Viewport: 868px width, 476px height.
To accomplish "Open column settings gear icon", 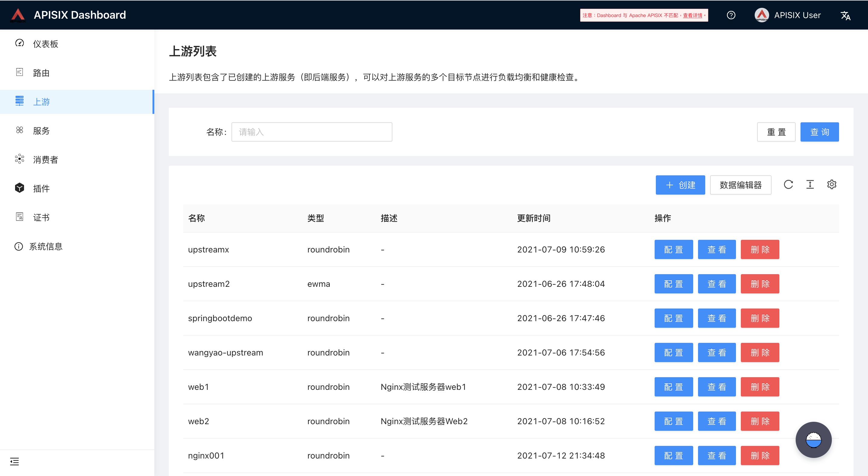I will 832,185.
